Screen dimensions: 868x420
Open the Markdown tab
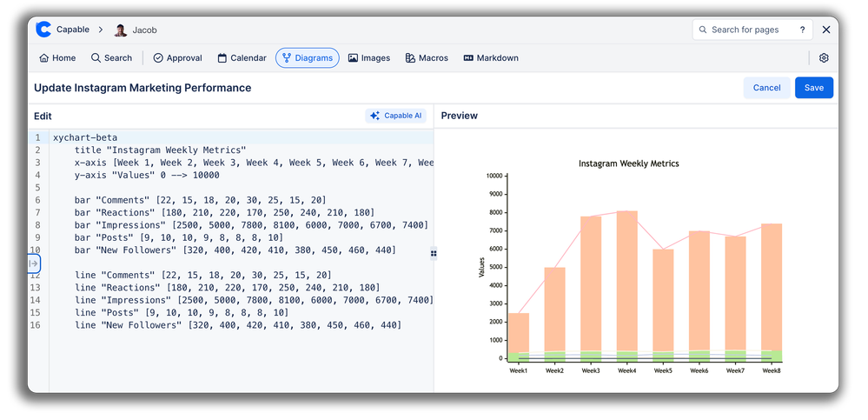coord(491,57)
